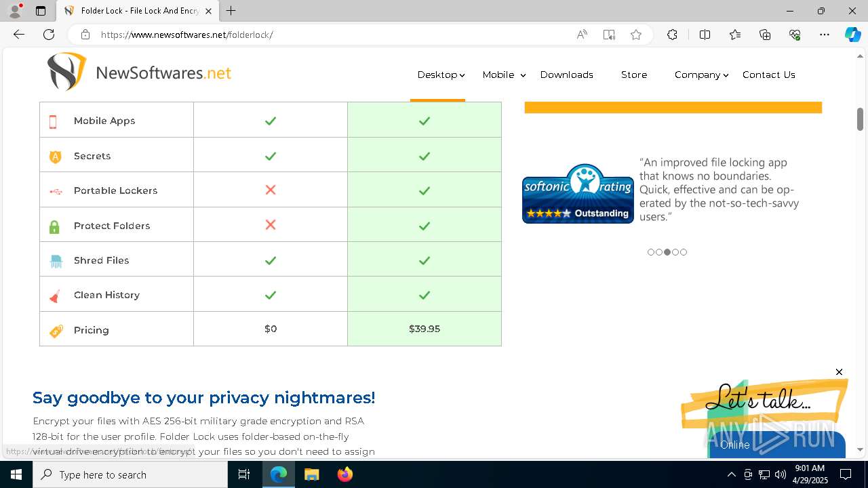Click the Protect Folders padlock icon

pyautogui.click(x=54, y=226)
